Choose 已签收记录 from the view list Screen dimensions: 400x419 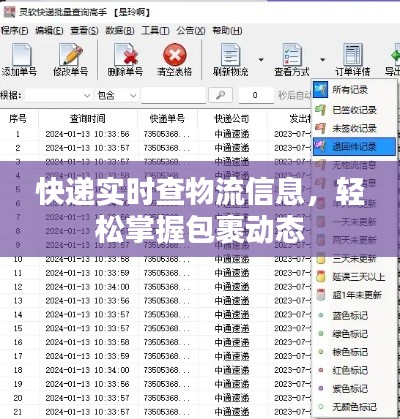coord(354,110)
